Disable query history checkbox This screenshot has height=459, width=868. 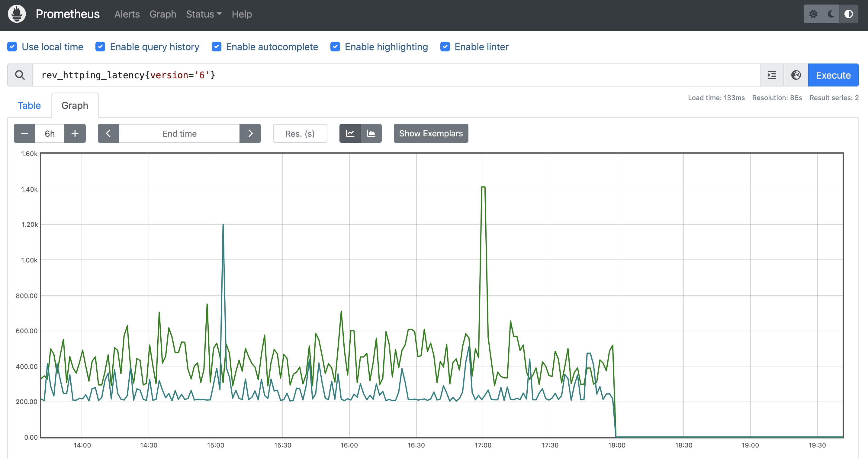100,47
